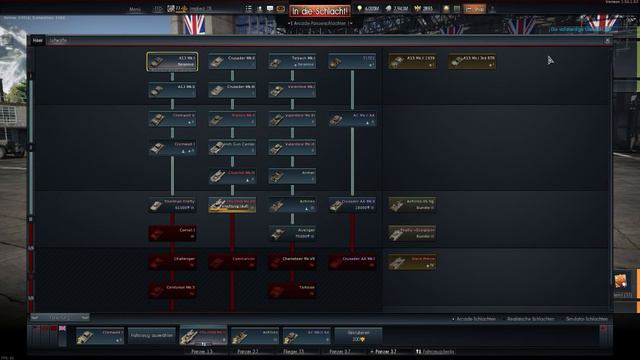The image size is (640, 360).
Task: Click the Forschung button at bottom left
Action: click(x=60, y=317)
